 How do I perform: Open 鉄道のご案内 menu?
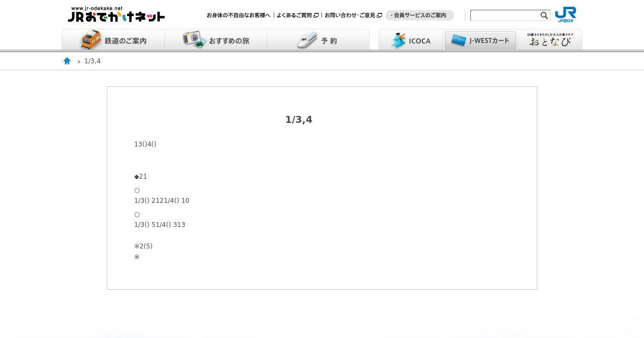[x=113, y=40]
